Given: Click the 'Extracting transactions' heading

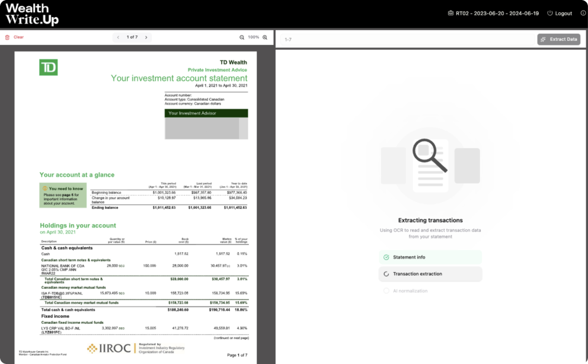Looking at the screenshot, I should 430,221.
